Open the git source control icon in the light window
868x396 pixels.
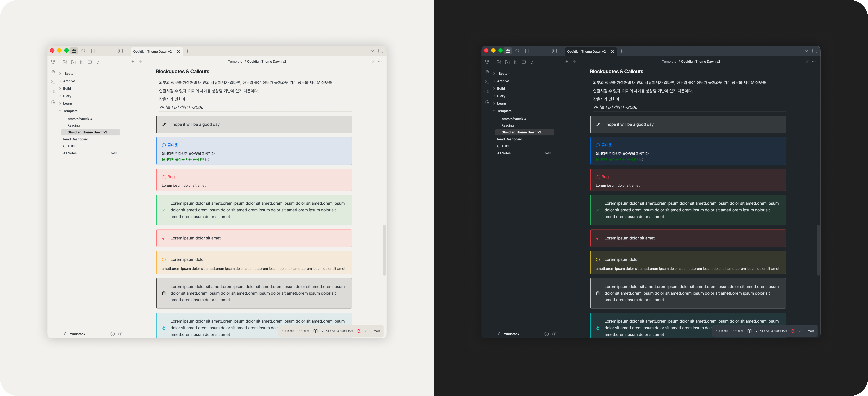click(53, 101)
